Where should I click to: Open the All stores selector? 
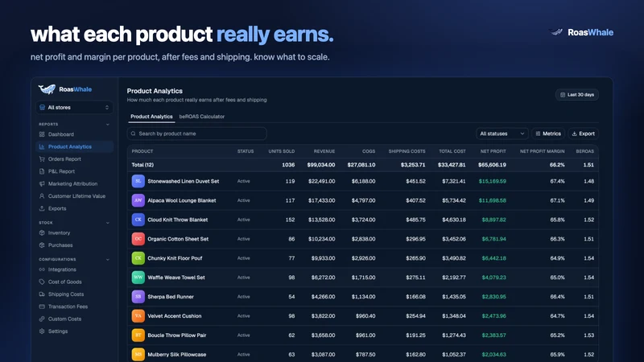[74, 108]
